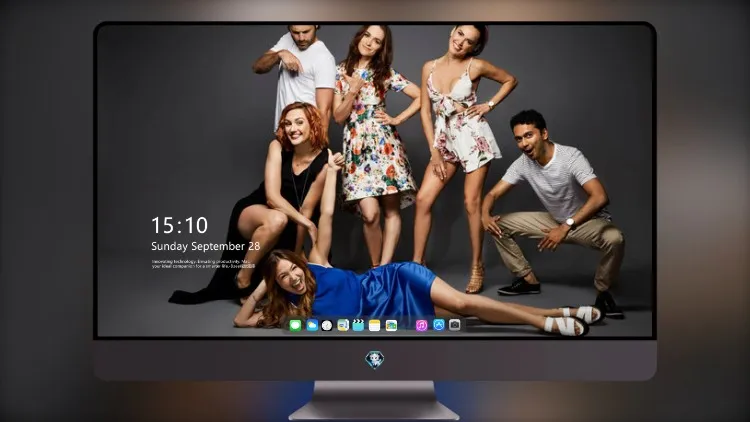Open the blue App Store icon
Image resolution: width=750 pixels, height=422 pixels.
pyautogui.click(x=439, y=325)
